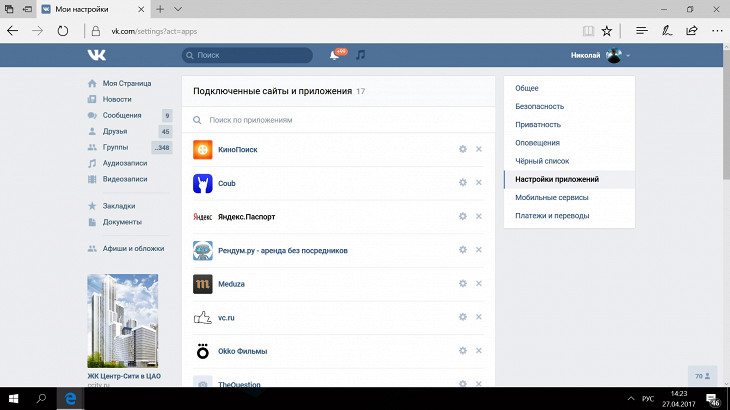Remove Okko Фильмы with the cross
Screen dimensions: 730x410
[x=479, y=350]
